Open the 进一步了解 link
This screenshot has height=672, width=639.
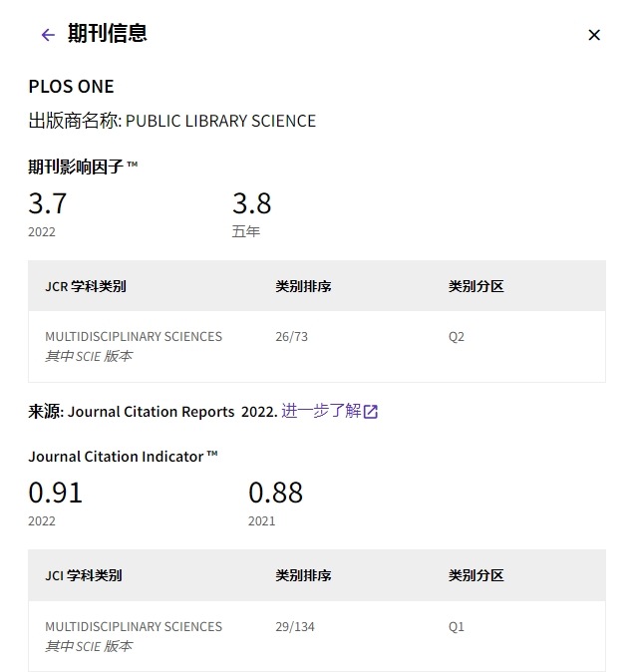pos(321,411)
